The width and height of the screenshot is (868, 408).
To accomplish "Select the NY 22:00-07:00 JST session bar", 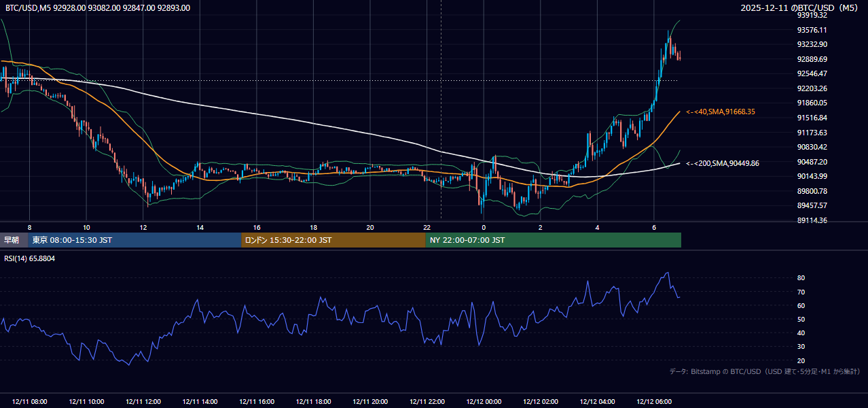I will [x=554, y=240].
